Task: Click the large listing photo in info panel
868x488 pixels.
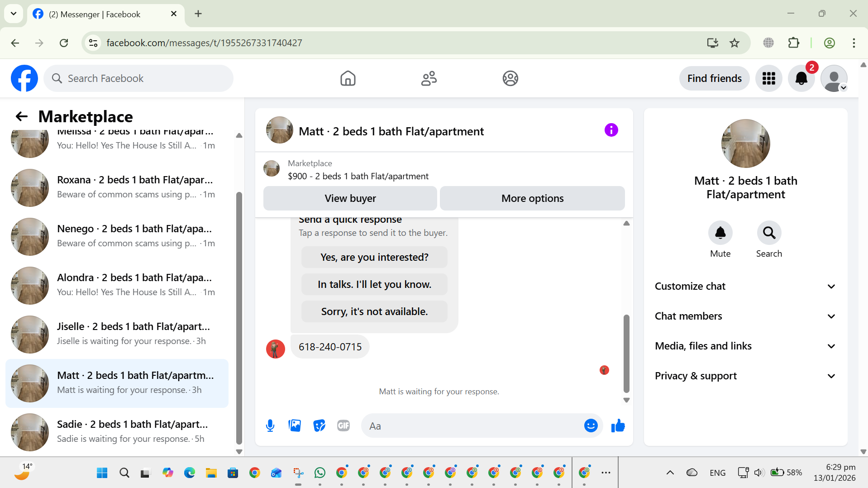Action: [x=745, y=144]
